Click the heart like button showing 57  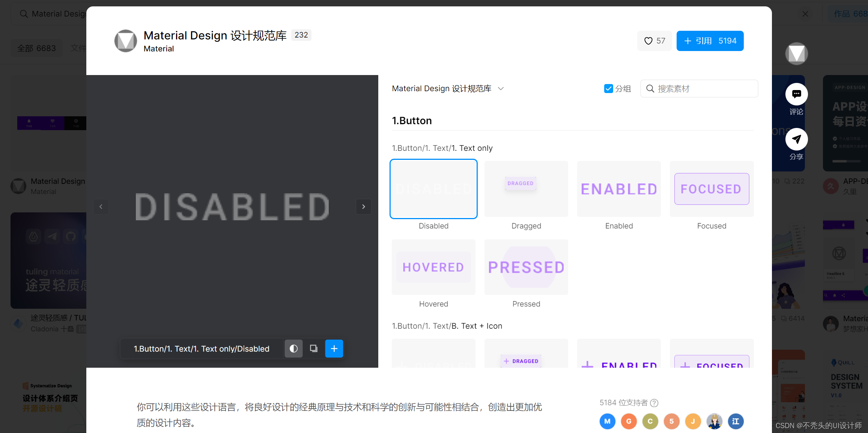[654, 41]
